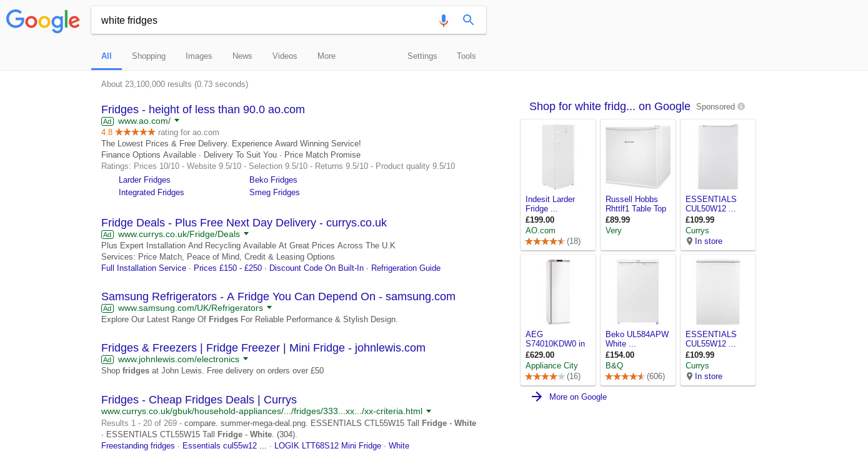Image resolution: width=868 pixels, height=461 pixels.
Task: Open the Freestanding fridges sublink
Action: [138, 445]
